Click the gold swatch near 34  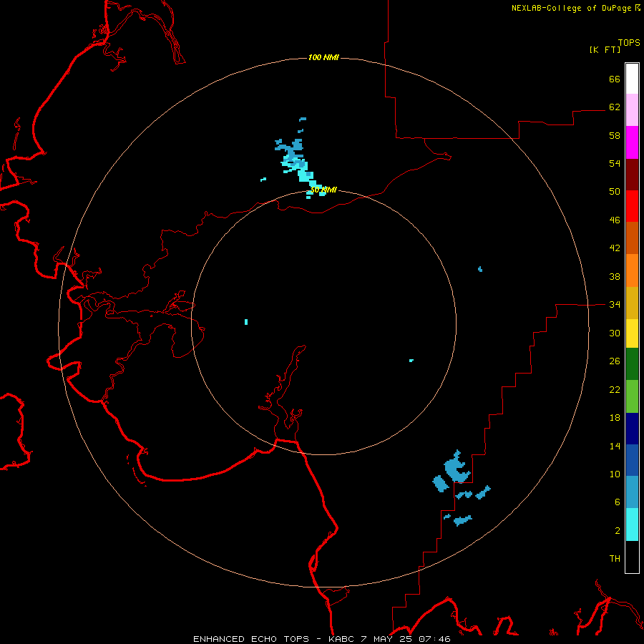click(632, 303)
